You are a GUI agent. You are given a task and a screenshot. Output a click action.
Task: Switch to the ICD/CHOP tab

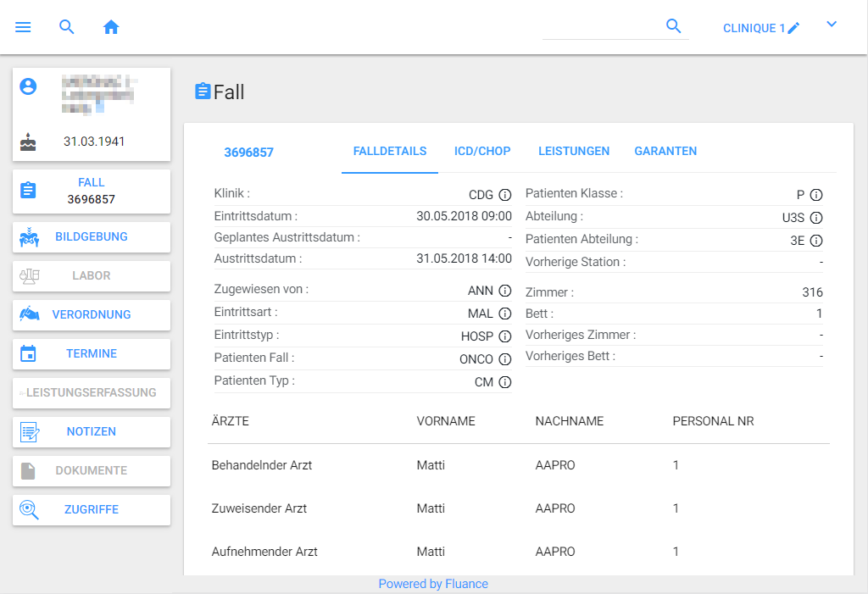pyautogui.click(x=482, y=152)
